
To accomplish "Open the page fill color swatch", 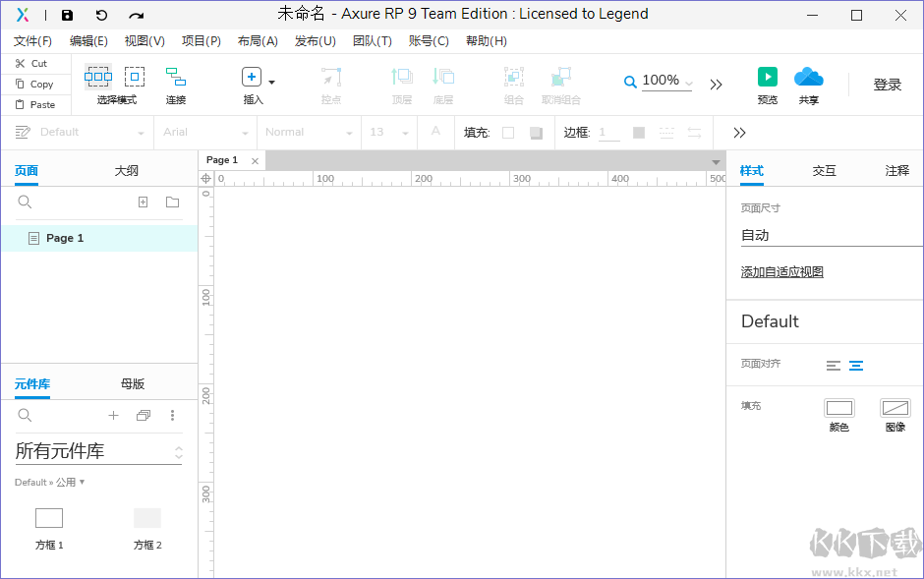I will [838, 408].
